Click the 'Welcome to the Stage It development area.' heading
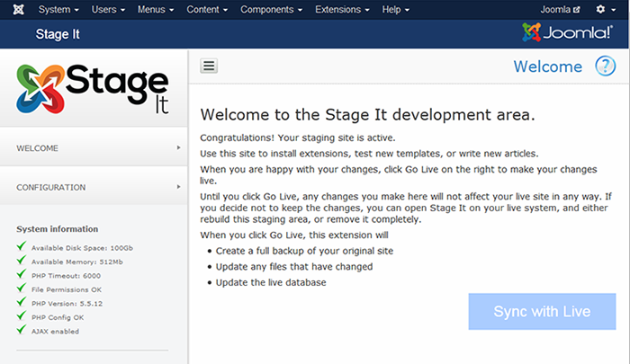Screen dimensions: 630x364 click(x=367, y=115)
